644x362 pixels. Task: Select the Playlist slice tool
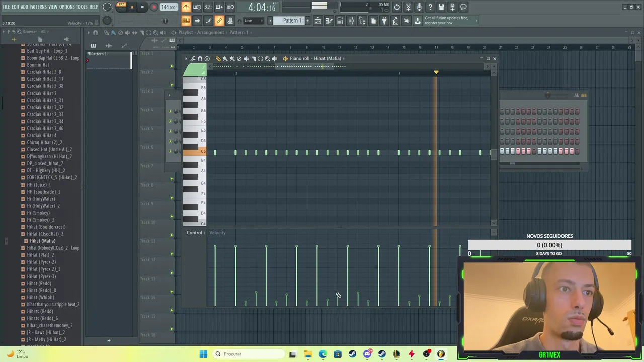tap(141, 32)
